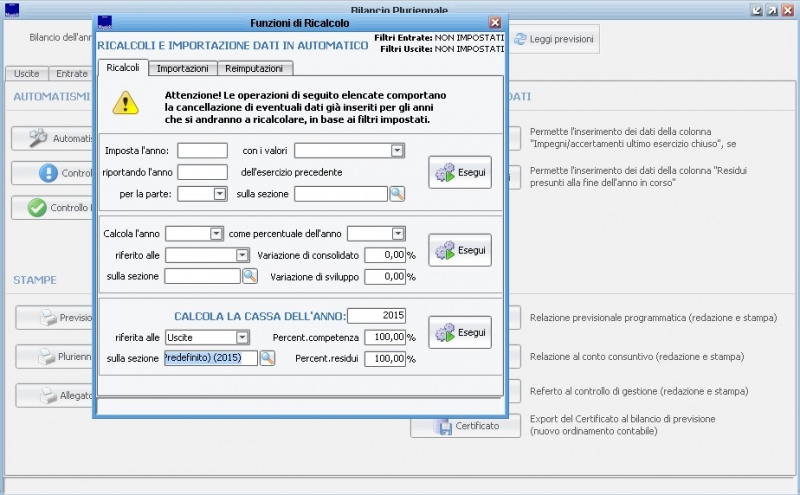The width and height of the screenshot is (800, 495).
Task: Click the 'CALCOLA LA CASSA DELL'ANNO:' heading
Action: [260, 316]
